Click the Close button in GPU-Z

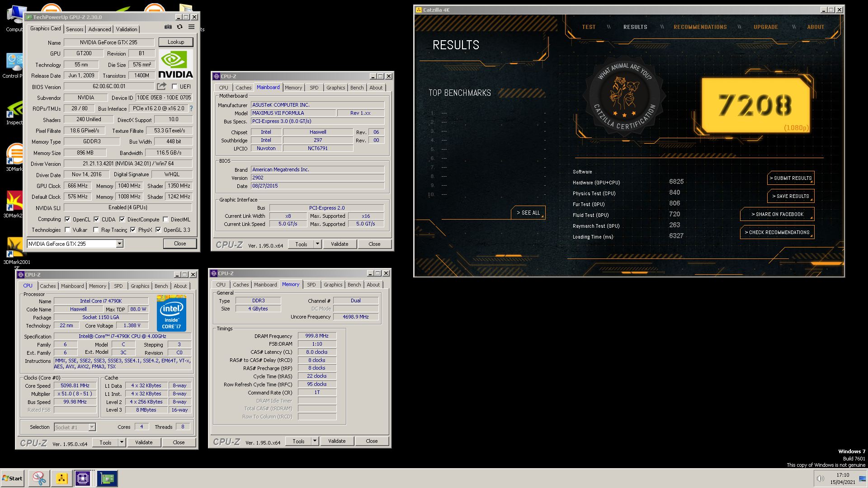click(180, 244)
